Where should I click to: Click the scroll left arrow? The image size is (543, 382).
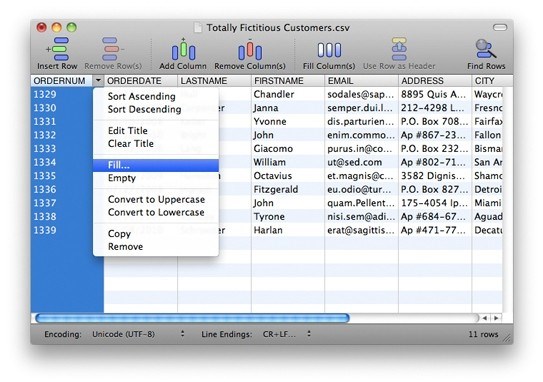[485, 318]
